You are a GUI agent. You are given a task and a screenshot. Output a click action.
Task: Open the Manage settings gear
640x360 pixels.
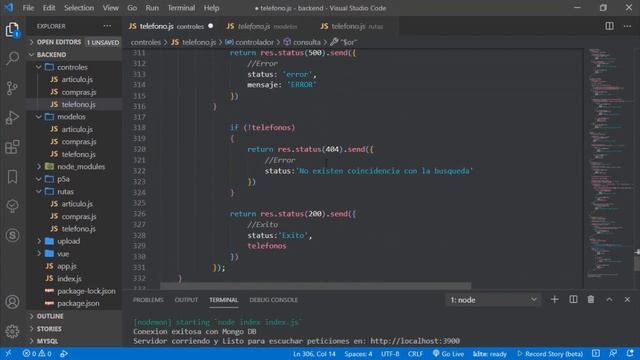coord(12,331)
